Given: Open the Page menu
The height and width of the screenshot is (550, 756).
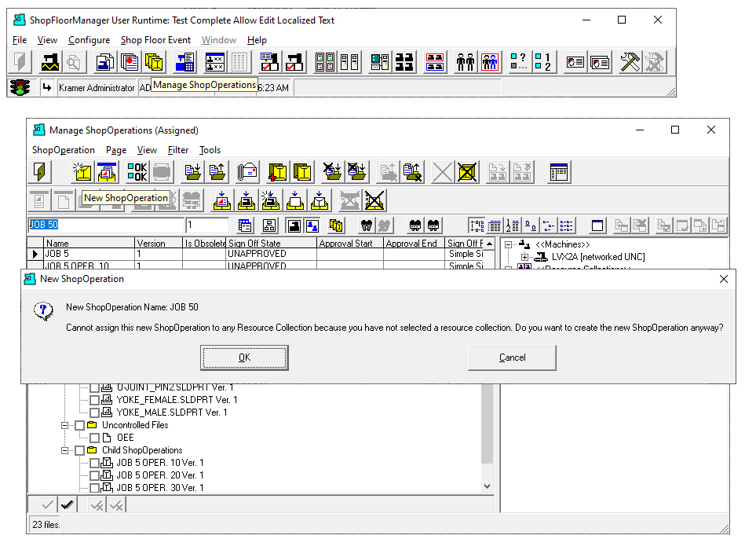Looking at the screenshot, I should click(116, 150).
